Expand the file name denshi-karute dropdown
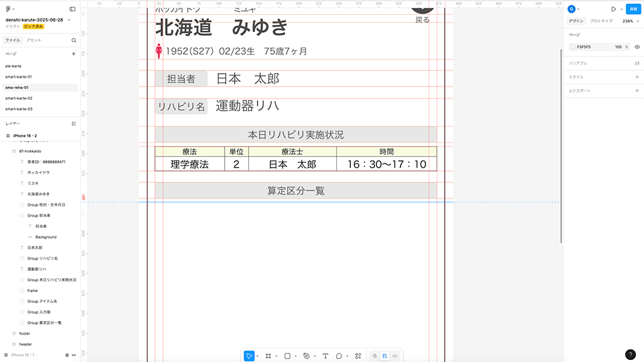The width and height of the screenshot is (644, 362). (x=69, y=20)
